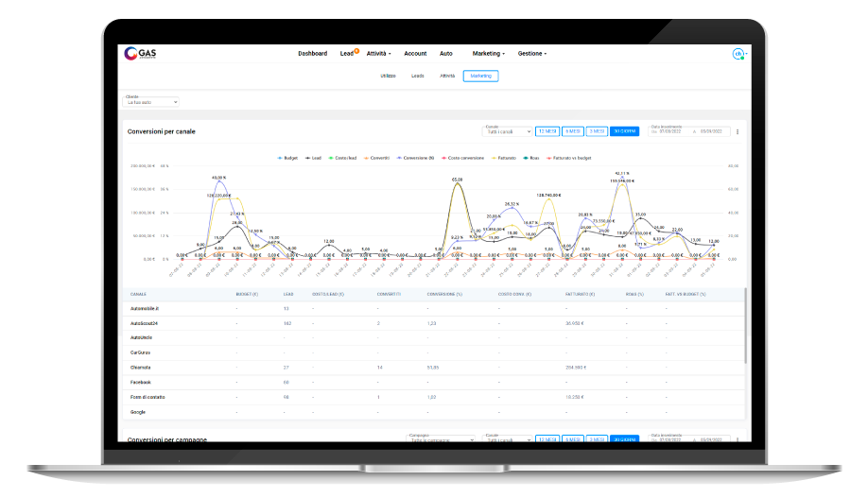
Task: Switch to the Attività sub-tab
Action: 447,76
